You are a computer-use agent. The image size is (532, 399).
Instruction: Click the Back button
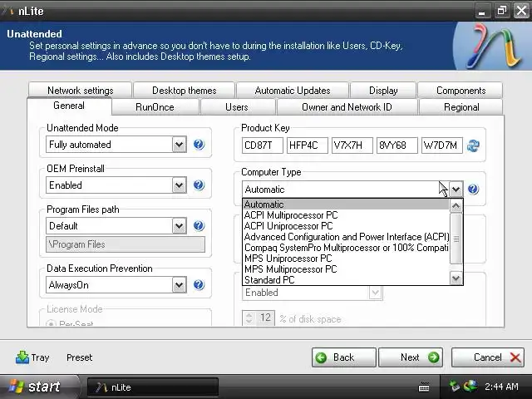click(x=343, y=357)
